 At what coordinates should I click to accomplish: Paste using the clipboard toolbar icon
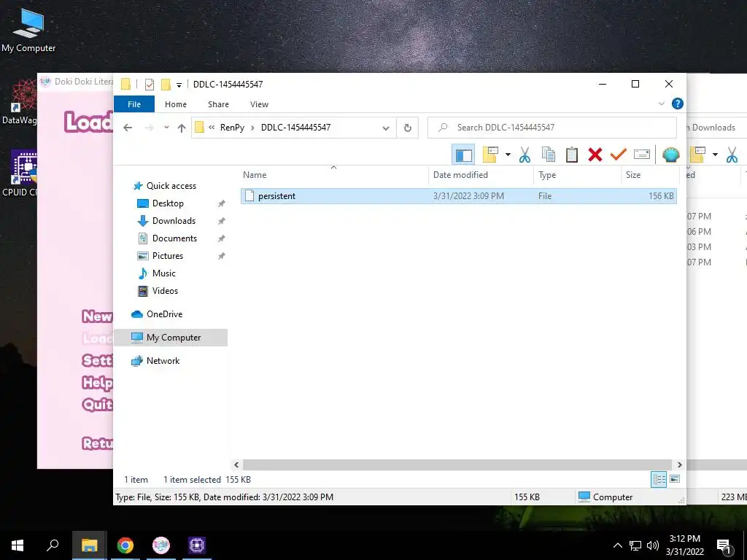(572, 155)
